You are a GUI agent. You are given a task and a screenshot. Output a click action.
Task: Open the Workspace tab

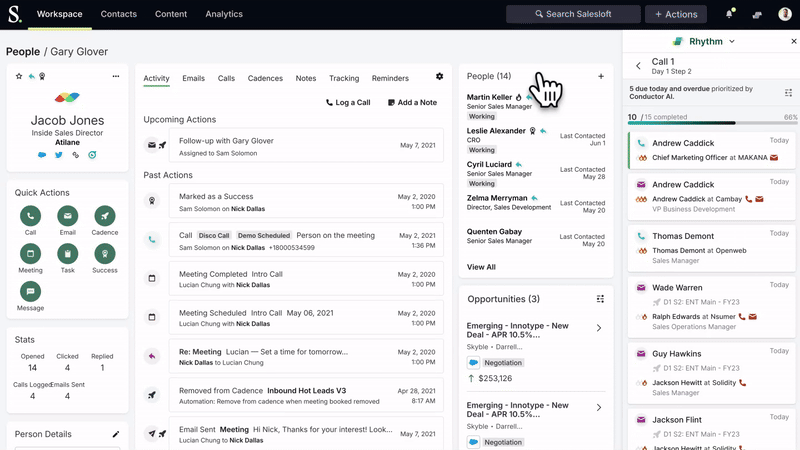(x=60, y=14)
